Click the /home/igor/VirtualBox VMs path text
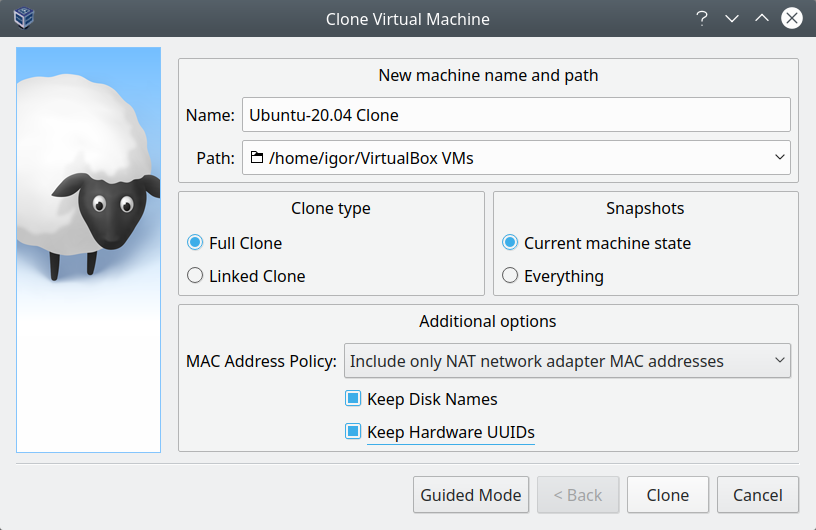816x530 pixels. (371, 158)
